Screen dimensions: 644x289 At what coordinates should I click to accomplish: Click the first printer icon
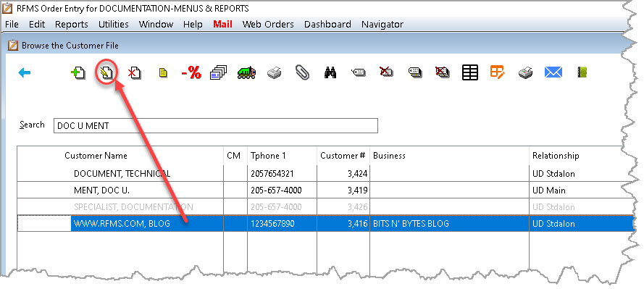pyautogui.click(x=275, y=73)
